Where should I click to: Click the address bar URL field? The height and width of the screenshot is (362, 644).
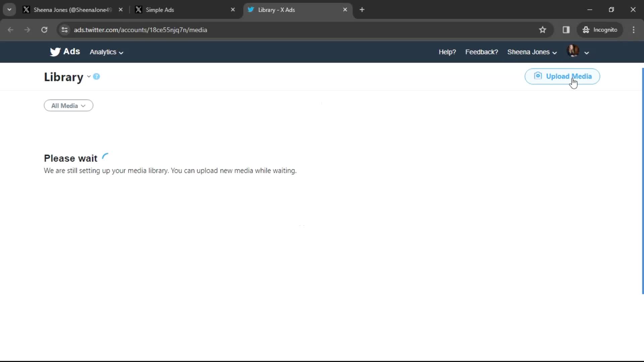(140, 29)
